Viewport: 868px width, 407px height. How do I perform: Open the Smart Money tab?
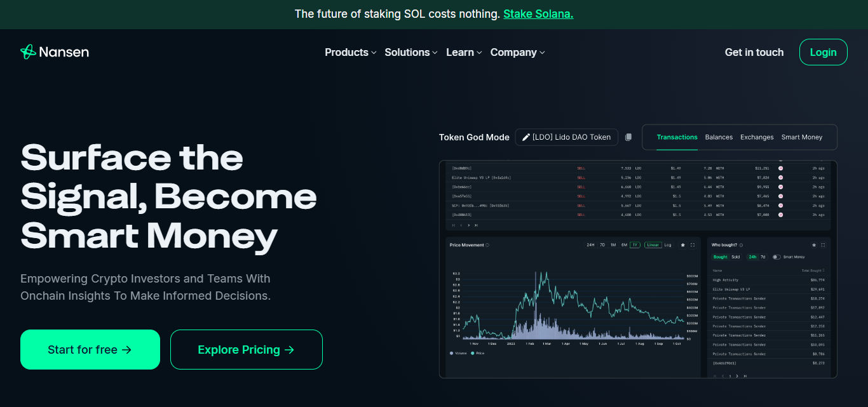click(x=802, y=137)
